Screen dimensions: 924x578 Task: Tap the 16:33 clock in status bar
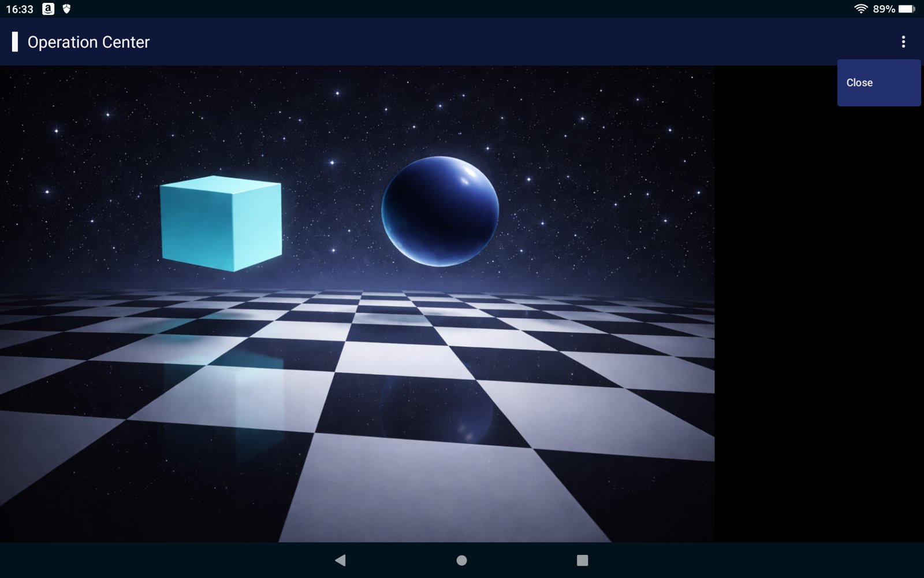(x=20, y=9)
